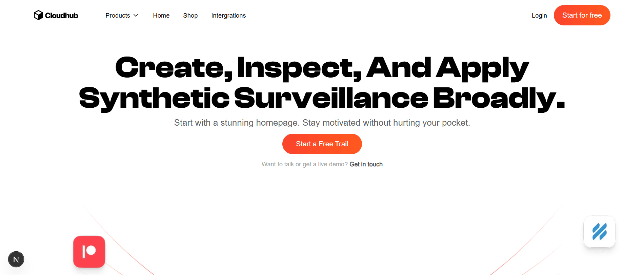
Task: Click the chevron arrow beside Products
Action: 136,16
